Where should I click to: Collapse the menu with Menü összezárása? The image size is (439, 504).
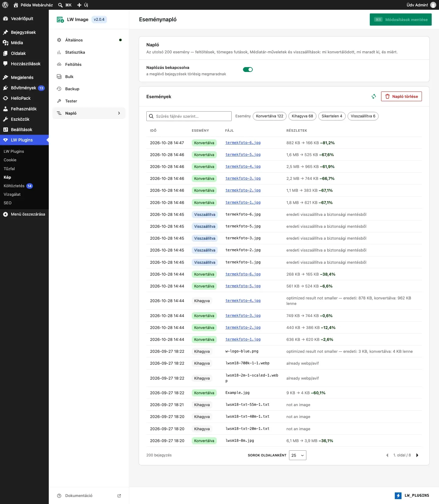[x=24, y=214]
